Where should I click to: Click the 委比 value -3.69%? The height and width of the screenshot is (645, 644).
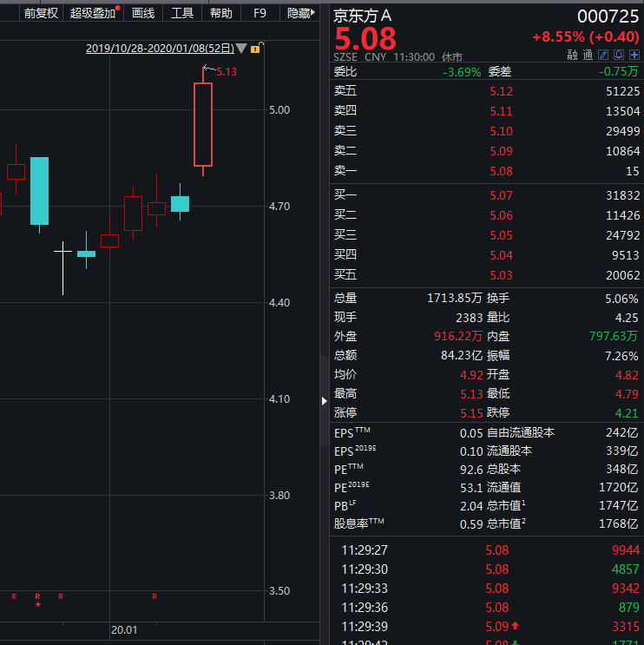pos(462,72)
